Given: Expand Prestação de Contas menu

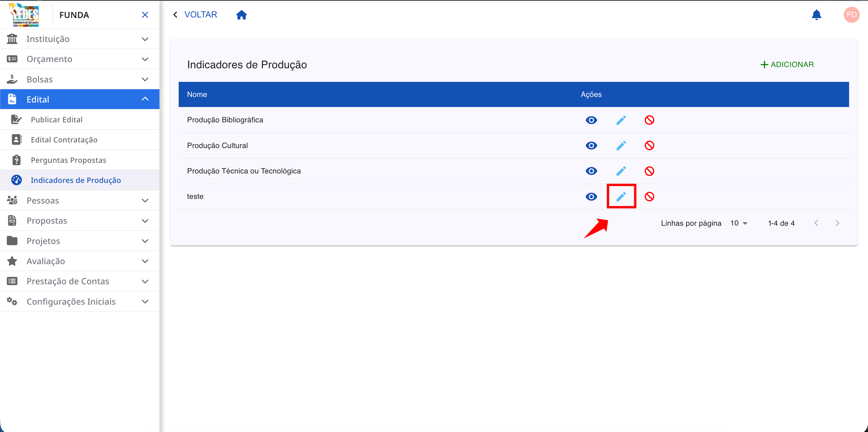Looking at the screenshot, I should tap(80, 281).
